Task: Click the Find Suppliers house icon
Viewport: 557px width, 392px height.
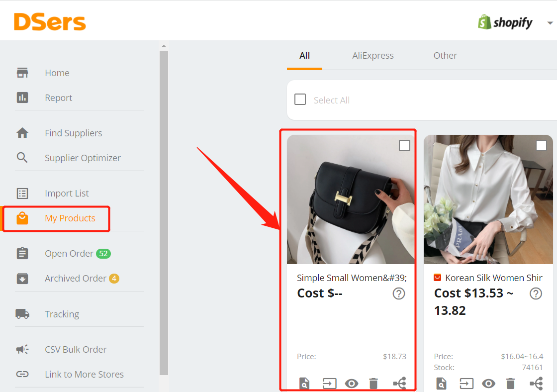Action: point(22,133)
